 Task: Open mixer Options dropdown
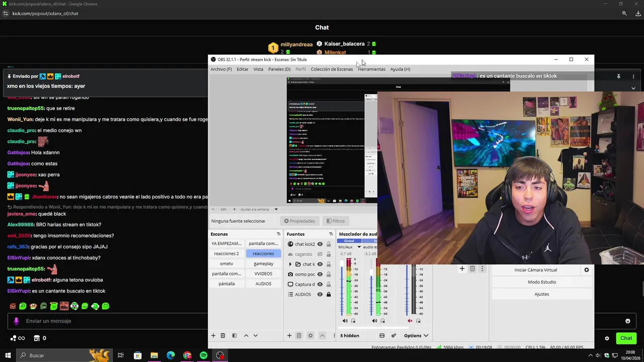click(416, 335)
